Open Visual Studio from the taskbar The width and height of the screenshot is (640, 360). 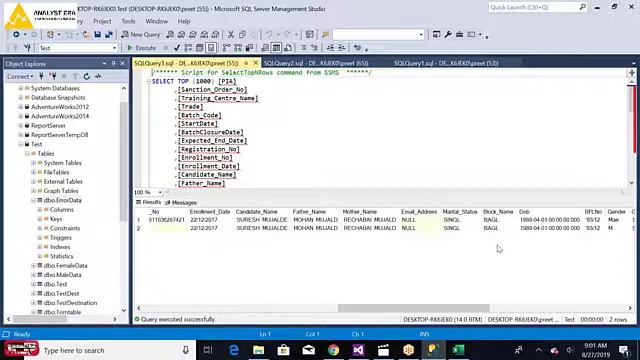358,350
